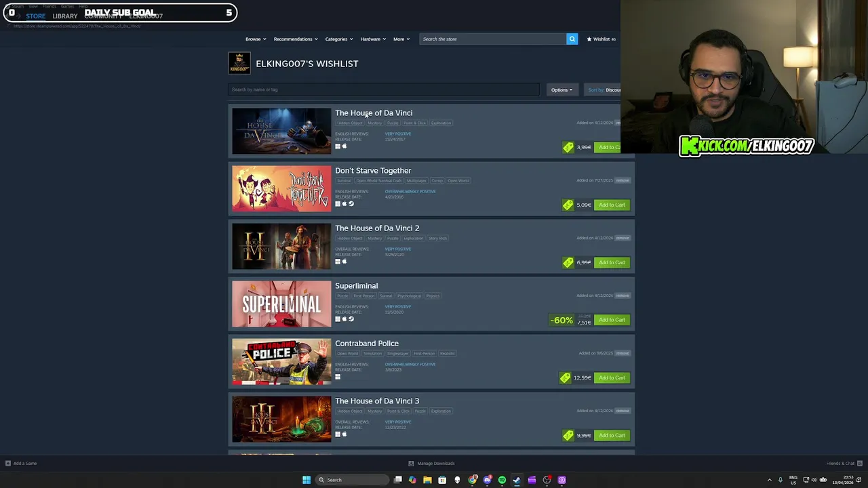Screen dimensions: 868x488
Task: Add The House of Da Vinci 2 to cart
Action: click(612, 262)
